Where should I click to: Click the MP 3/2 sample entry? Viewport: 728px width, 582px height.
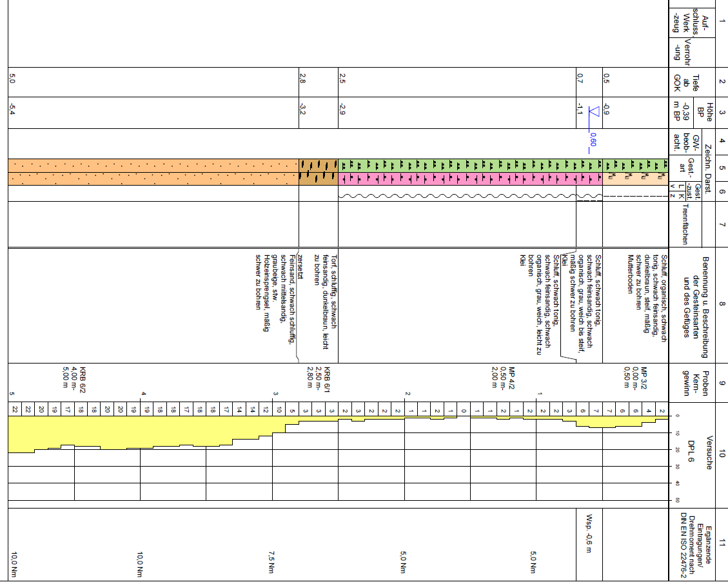coord(635,380)
